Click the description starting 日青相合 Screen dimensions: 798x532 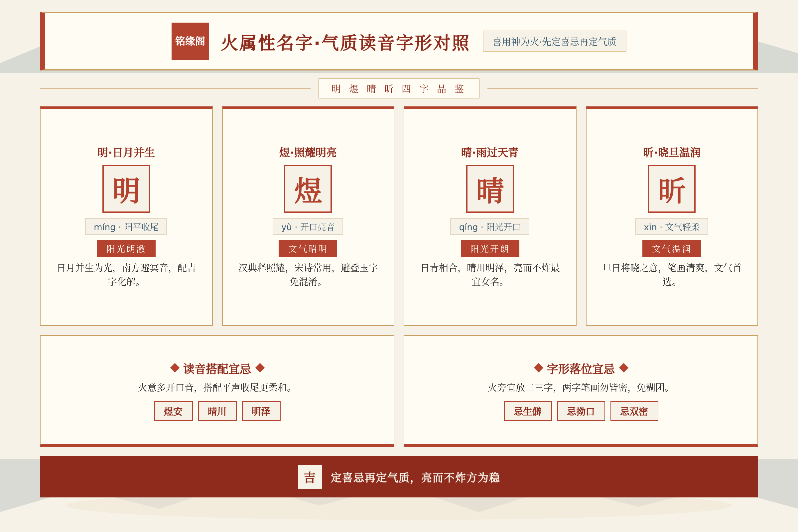pyautogui.click(x=490, y=275)
